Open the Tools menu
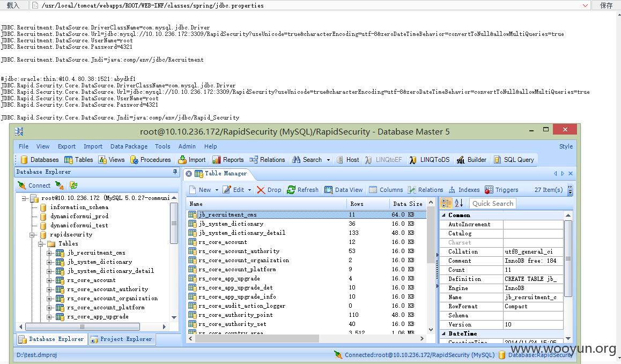 click(x=162, y=146)
